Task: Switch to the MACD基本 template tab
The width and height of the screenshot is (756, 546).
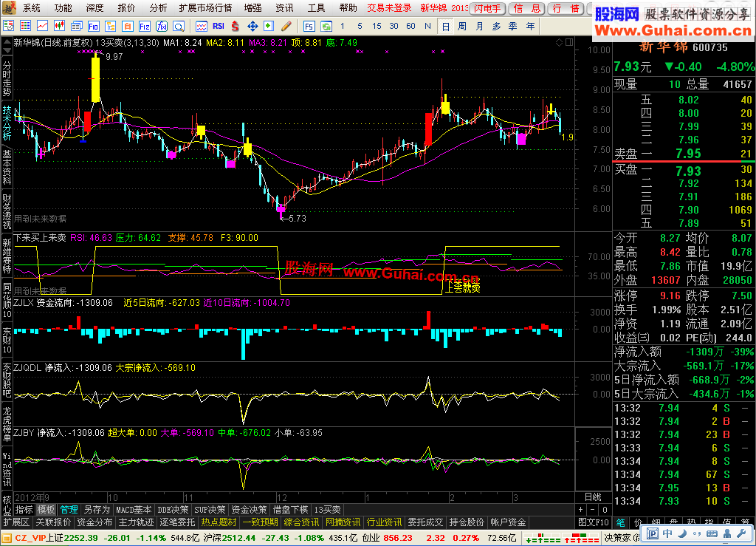Action: (x=134, y=510)
